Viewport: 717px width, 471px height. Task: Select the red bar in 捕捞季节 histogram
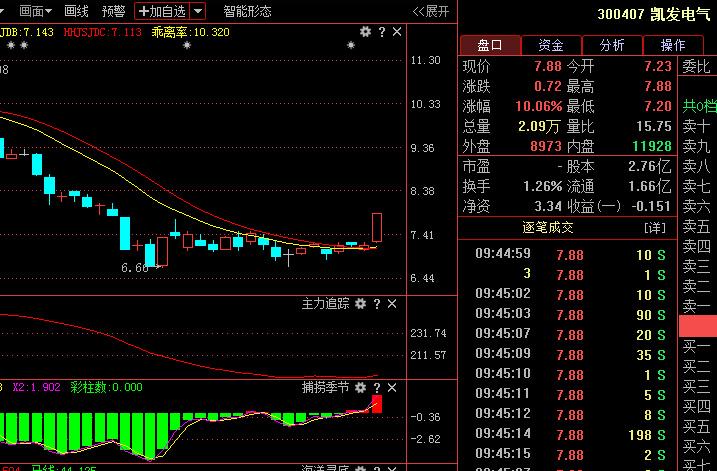pyautogui.click(x=377, y=404)
